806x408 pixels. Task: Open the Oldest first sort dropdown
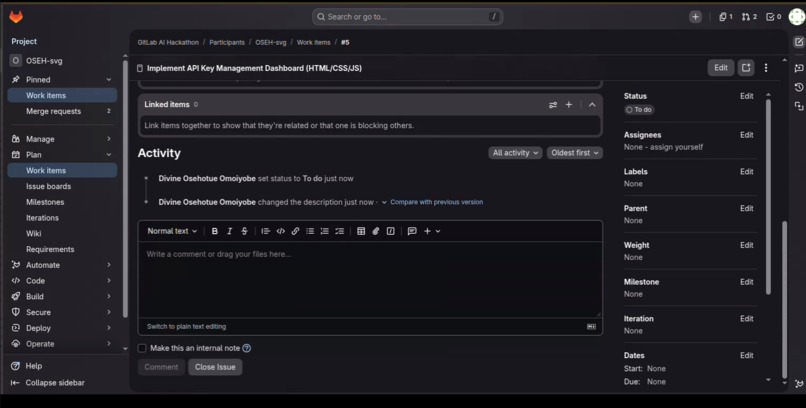tap(575, 153)
